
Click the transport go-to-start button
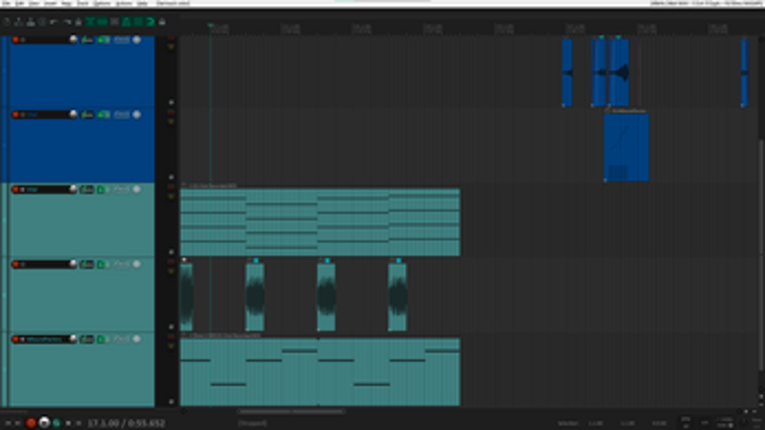pos(8,423)
